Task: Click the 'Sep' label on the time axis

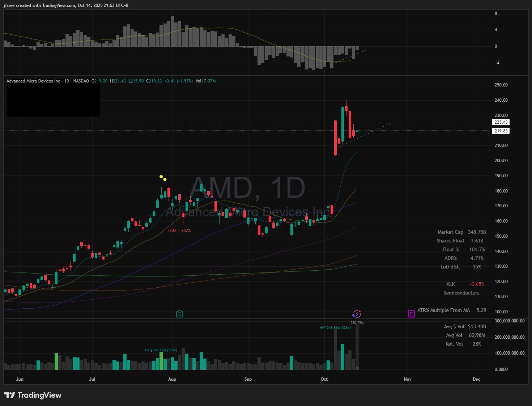Action: click(x=248, y=379)
